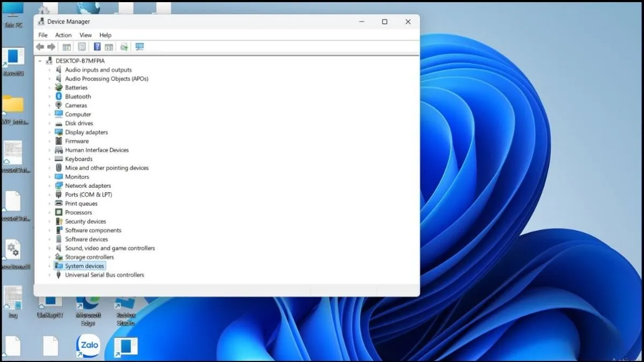Select the Bluetooth category
Viewport: 644px width, 362px height.
(x=77, y=96)
